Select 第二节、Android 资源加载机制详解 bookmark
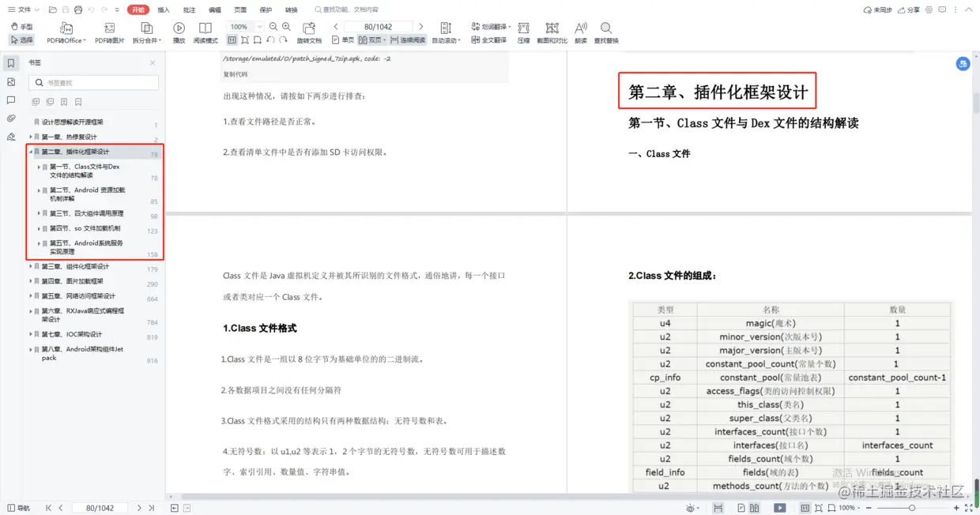This screenshot has height=515, width=980. [87, 194]
